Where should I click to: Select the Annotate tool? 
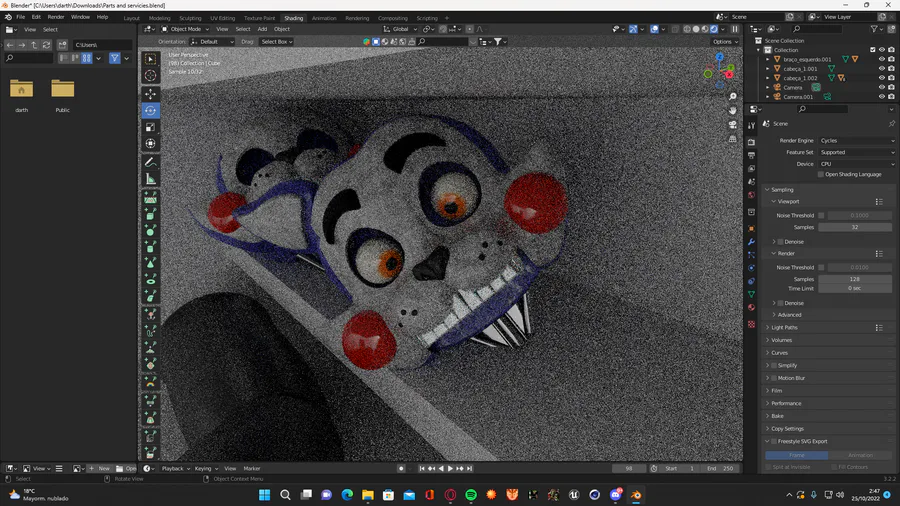(150, 162)
